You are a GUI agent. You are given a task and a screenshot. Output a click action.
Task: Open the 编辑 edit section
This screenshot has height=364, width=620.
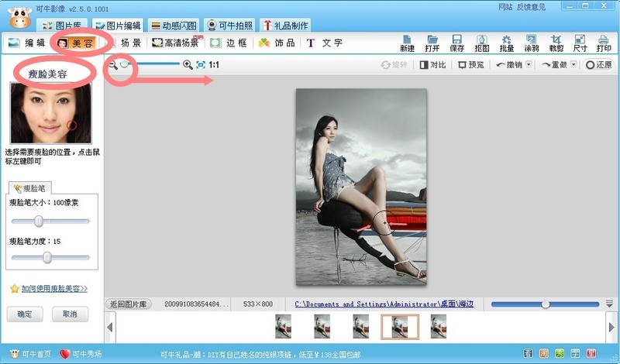tap(27, 43)
